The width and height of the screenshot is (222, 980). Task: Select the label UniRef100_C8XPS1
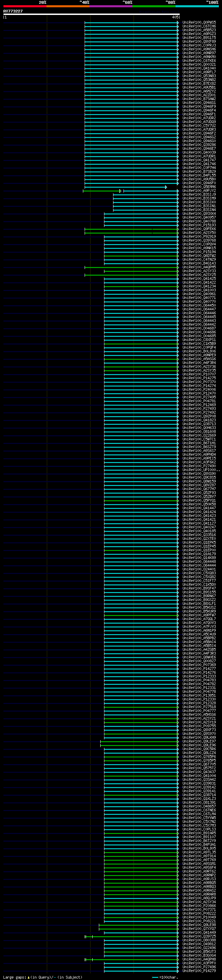tap(199, 340)
